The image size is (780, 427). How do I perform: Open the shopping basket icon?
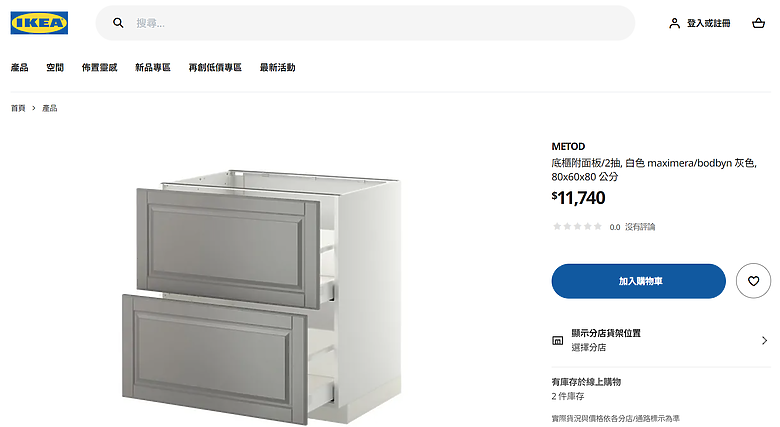[758, 23]
